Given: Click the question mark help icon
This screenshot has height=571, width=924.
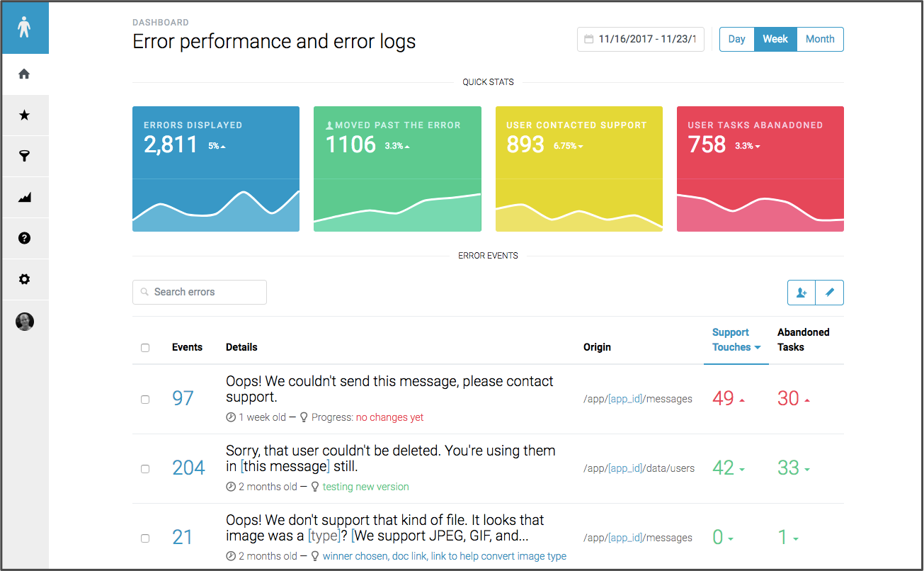Looking at the screenshot, I should [x=25, y=238].
